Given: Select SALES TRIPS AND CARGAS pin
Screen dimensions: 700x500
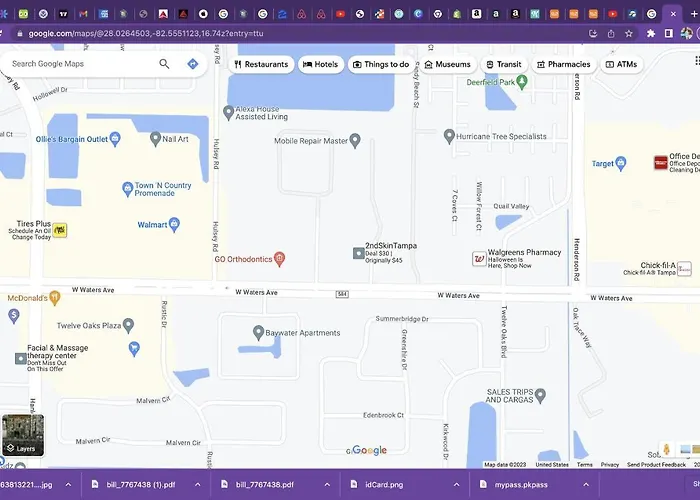Looking at the screenshot, I should (x=540, y=396).
